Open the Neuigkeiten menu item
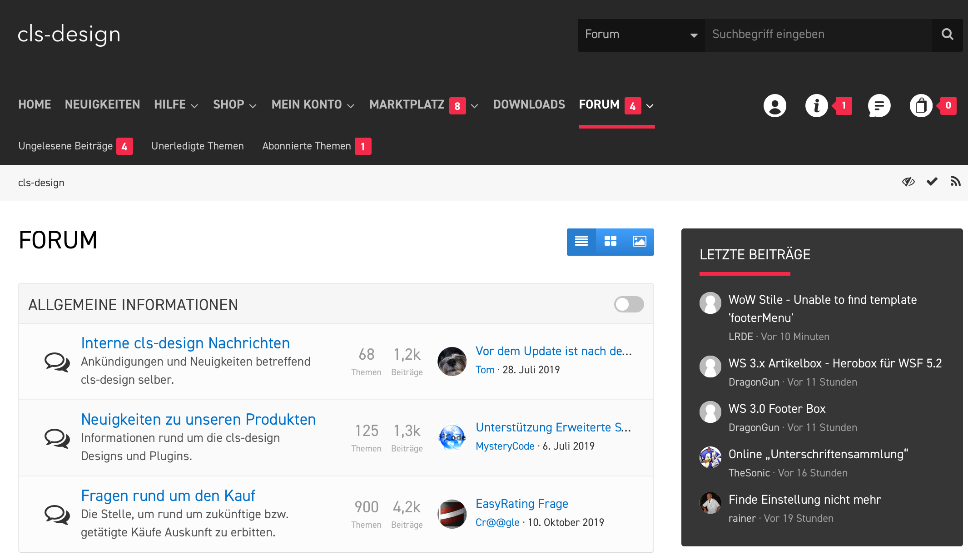The height and width of the screenshot is (560, 968). (x=102, y=105)
